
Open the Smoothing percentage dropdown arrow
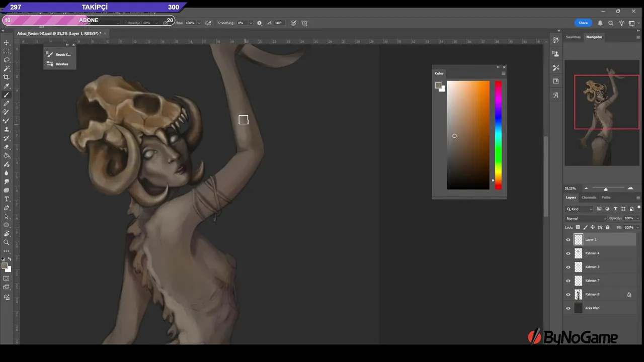point(250,23)
